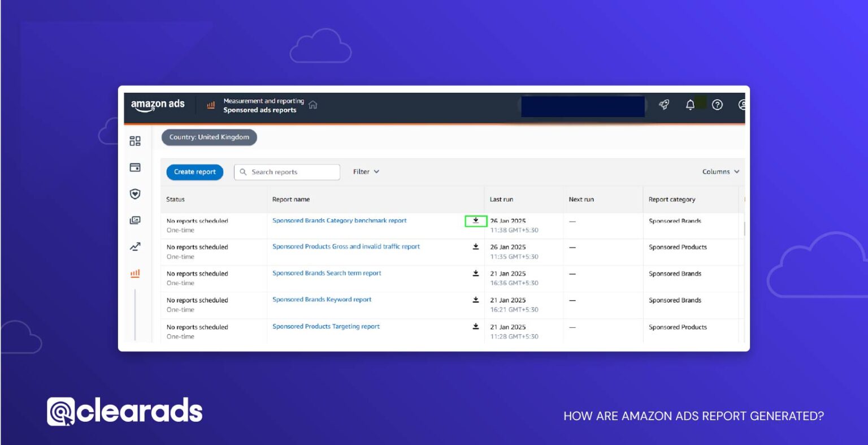Viewport: 868px width, 445px height.
Task: Open the Columns dropdown
Action: tap(721, 172)
